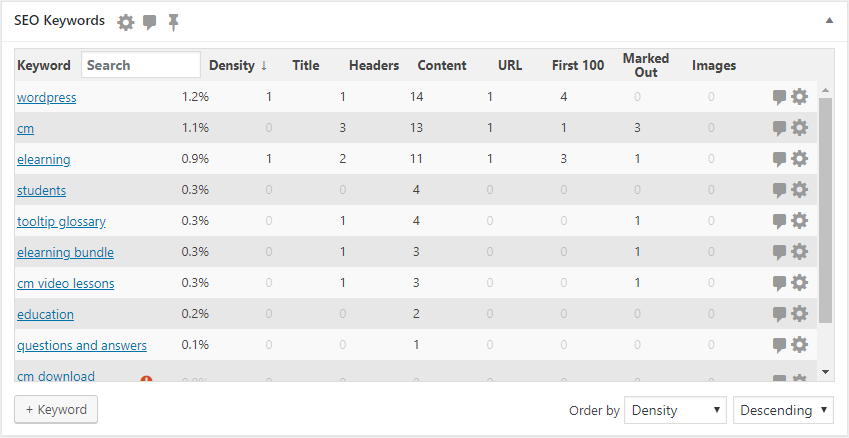Open the Descending sort direction dropdown
849x438 pixels.
click(x=783, y=410)
